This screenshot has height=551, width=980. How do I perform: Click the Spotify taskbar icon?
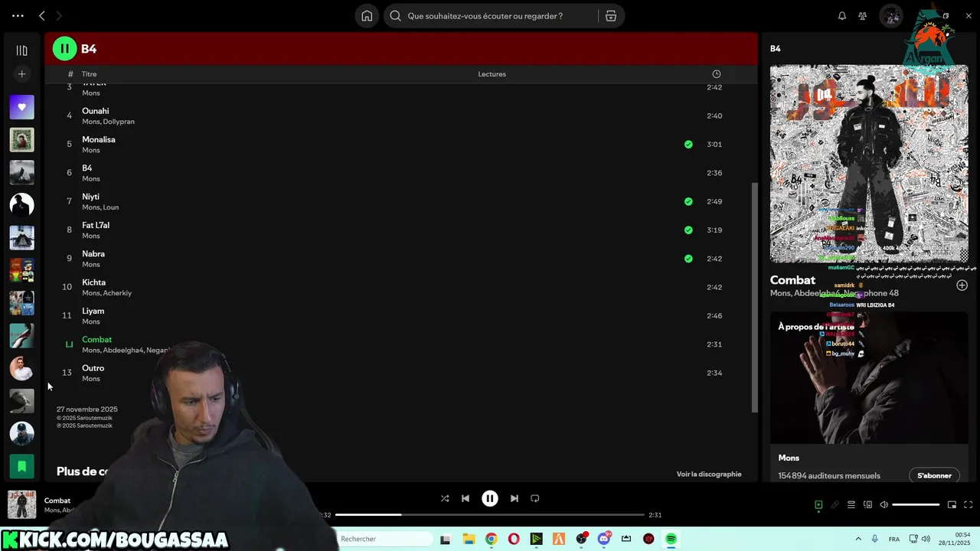click(671, 539)
